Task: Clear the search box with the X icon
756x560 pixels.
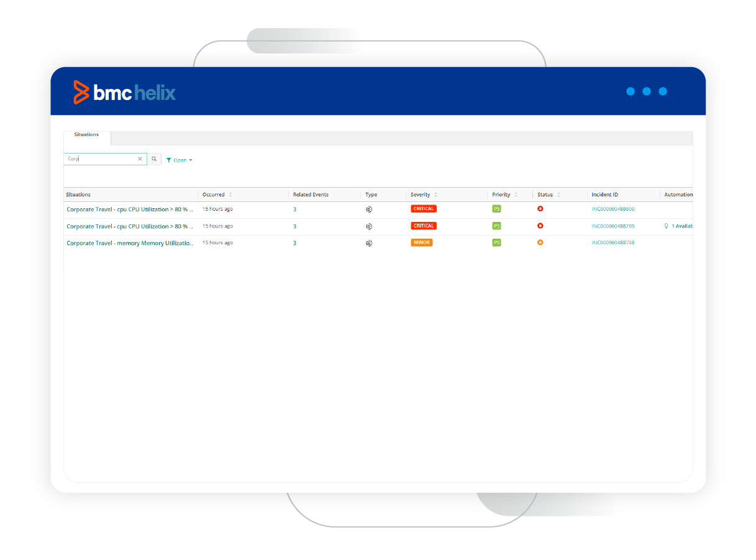Action: pyautogui.click(x=140, y=159)
